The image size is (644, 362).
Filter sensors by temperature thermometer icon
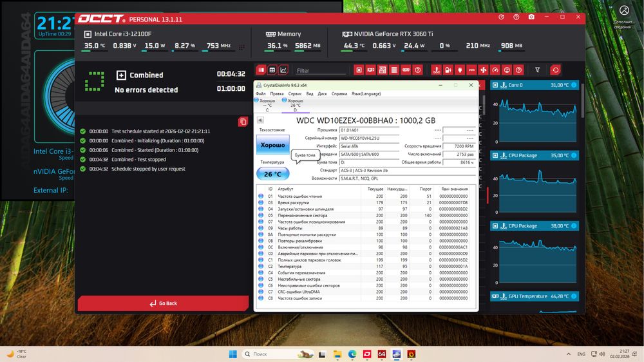(x=436, y=70)
